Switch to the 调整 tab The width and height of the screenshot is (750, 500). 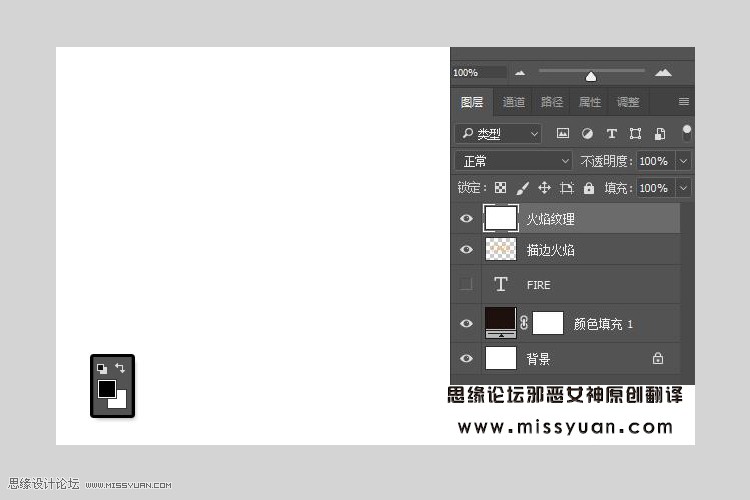(628, 102)
